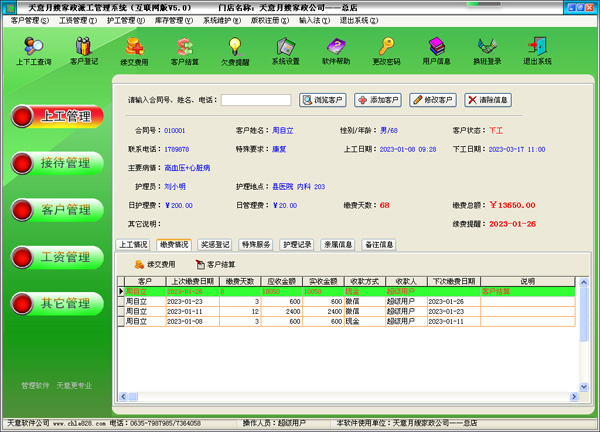
Task: Click the 清除信息 button
Action: [x=488, y=100]
